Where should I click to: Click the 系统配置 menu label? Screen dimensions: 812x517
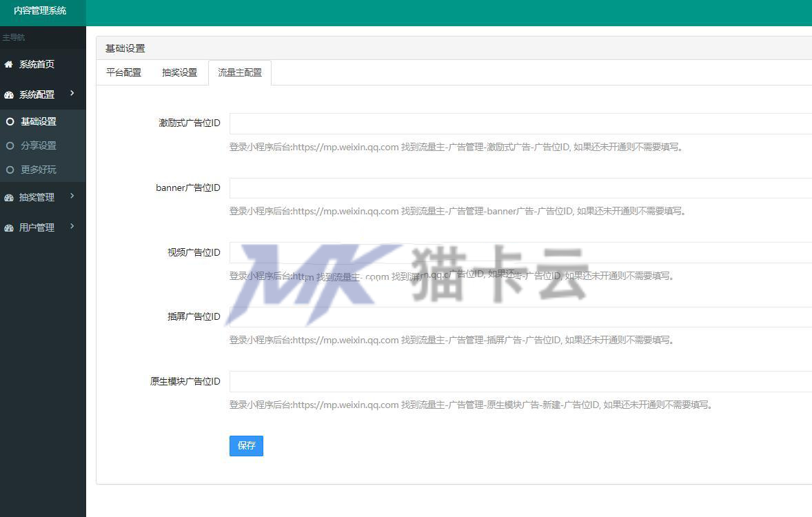tap(37, 95)
